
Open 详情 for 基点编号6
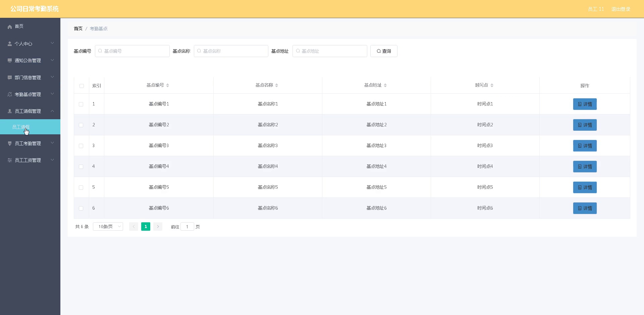[x=585, y=208]
